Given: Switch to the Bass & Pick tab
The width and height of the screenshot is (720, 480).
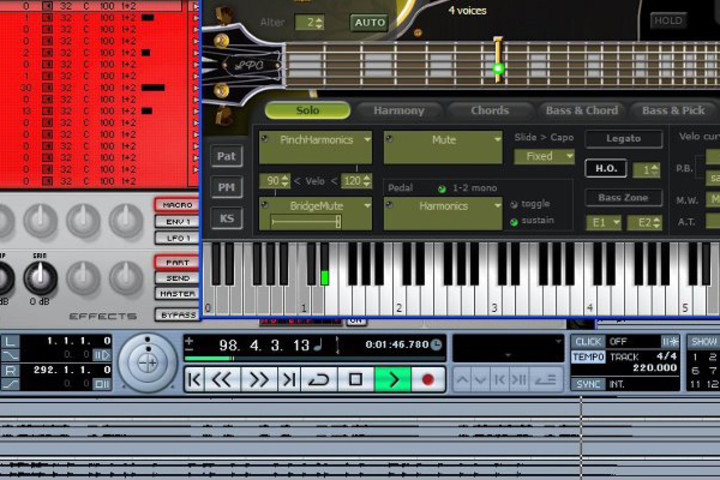Looking at the screenshot, I should [x=673, y=110].
